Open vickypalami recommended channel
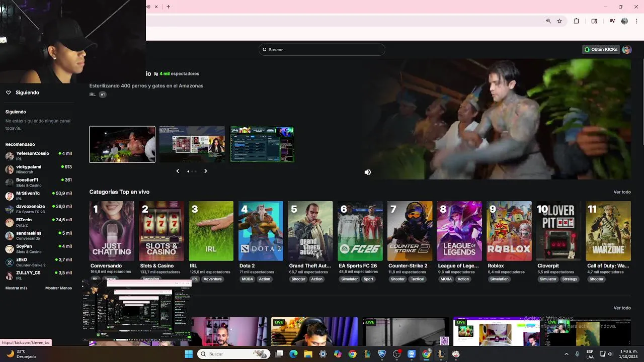644x362 pixels. pyautogui.click(x=38, y=169)
